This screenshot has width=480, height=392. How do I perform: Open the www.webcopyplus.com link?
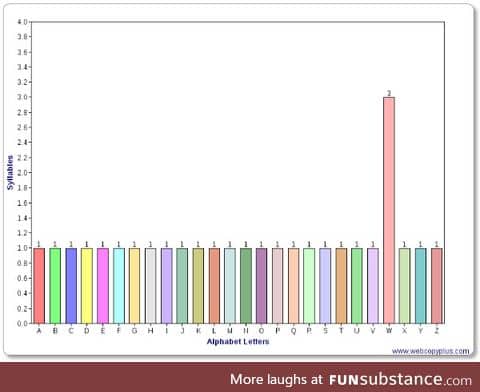pyautogui.click(x=430, y=351)
